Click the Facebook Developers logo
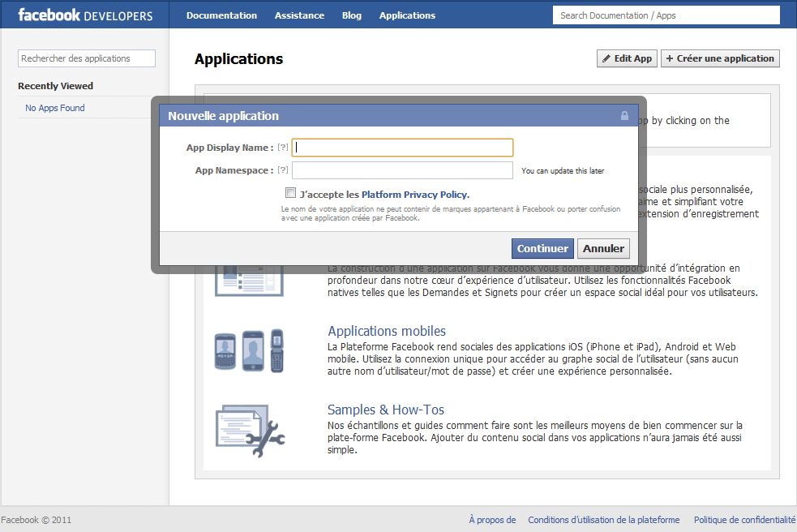The width and height of the screenshot is (797, 532). pos(85,15)
